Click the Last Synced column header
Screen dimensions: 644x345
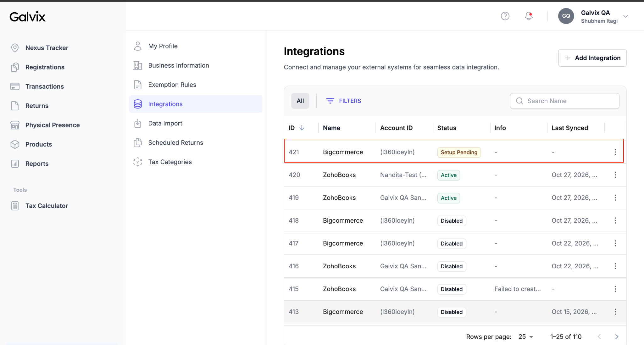570,128
